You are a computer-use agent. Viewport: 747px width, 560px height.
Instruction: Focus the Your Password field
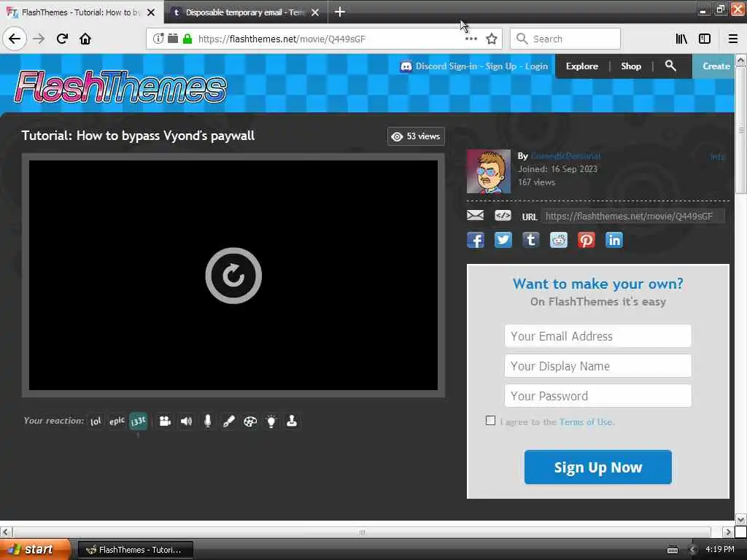[598, 396]
